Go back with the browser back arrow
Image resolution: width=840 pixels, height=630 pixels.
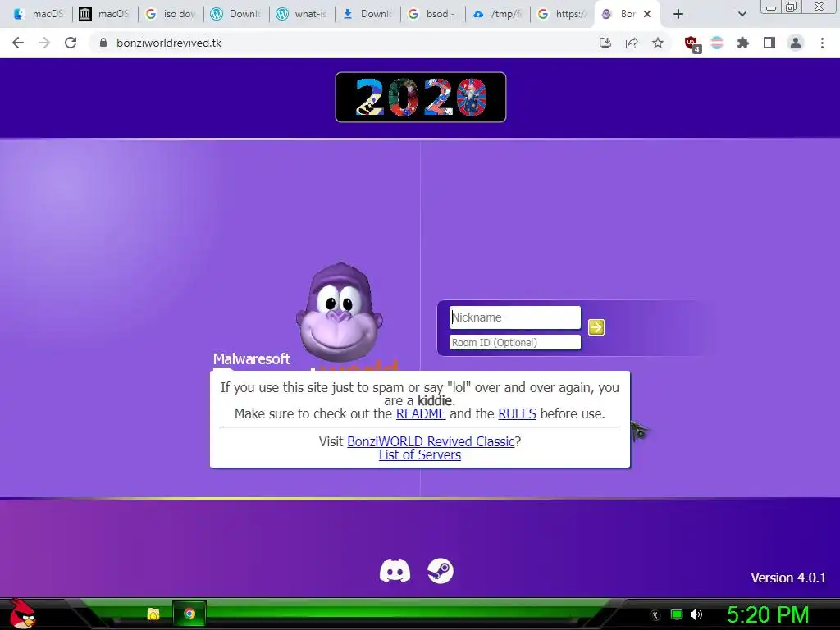[18, 43]
